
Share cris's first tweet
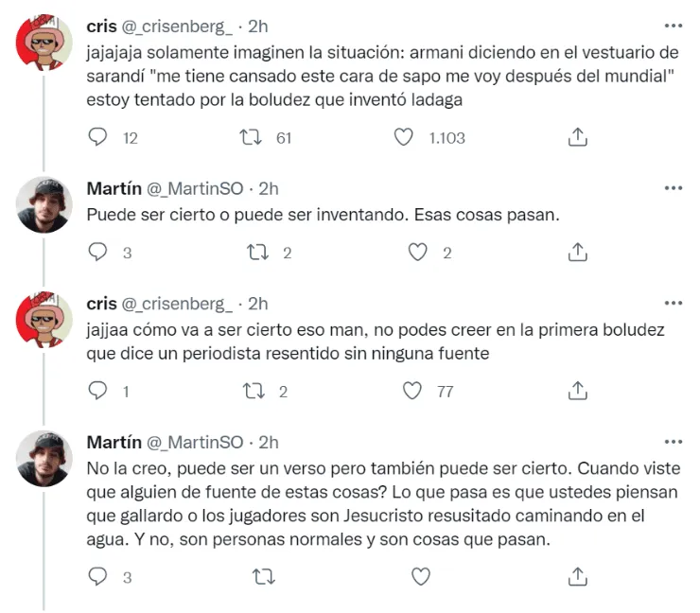(x=577, y=137)
